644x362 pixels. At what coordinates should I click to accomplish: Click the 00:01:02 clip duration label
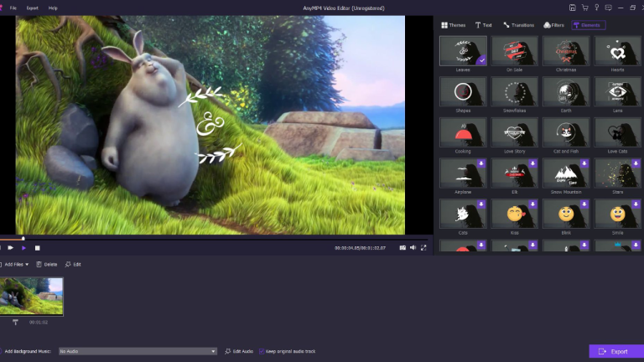point(39,322)
